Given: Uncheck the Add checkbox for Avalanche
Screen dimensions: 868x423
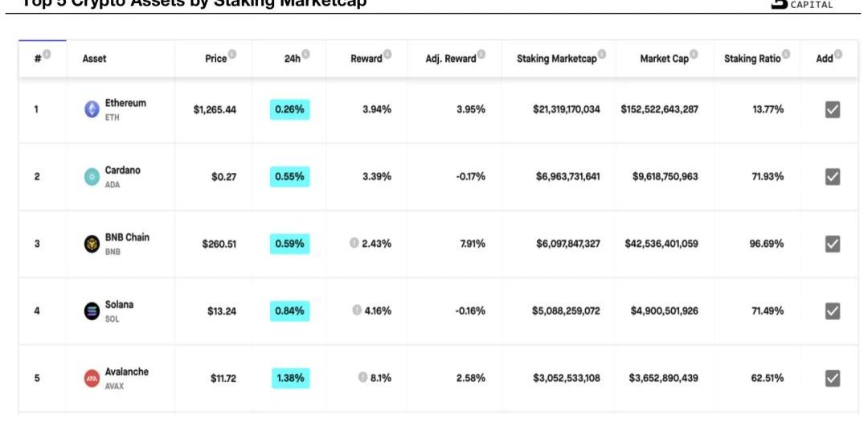Looking at the screenshot, I should point(833,378).
